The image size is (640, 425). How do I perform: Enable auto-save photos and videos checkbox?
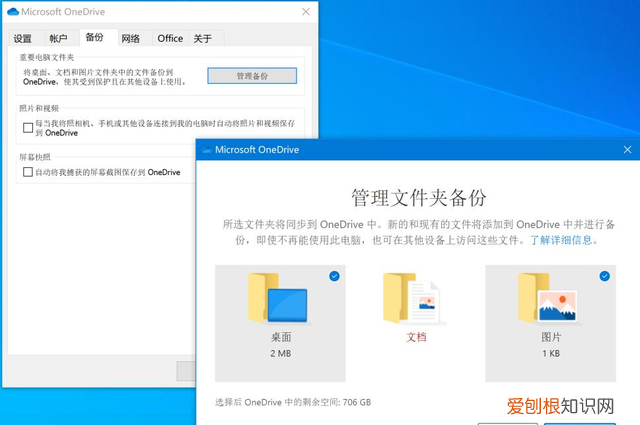click(x=28, y=128)
